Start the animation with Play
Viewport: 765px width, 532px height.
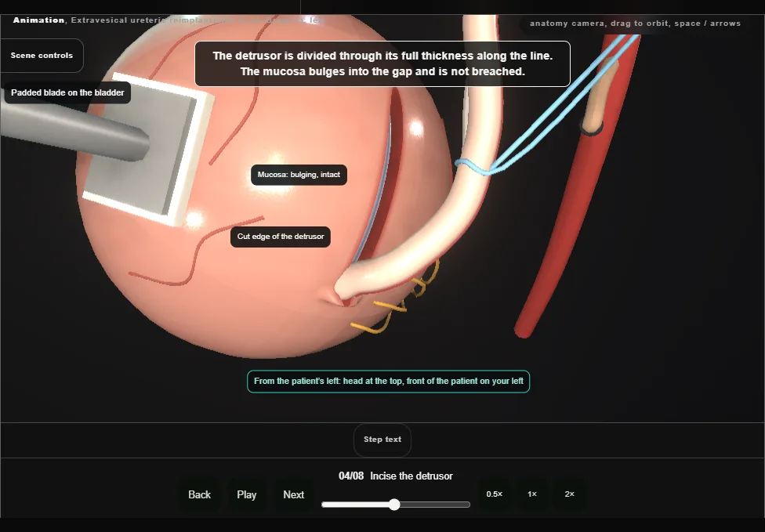click(247, 494)
